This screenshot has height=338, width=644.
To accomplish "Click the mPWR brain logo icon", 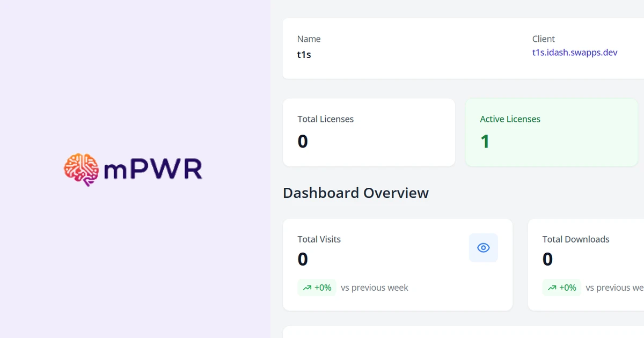I will [x=82, y=170].
